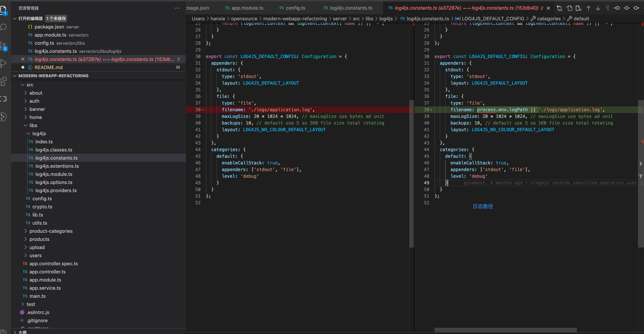Close the log4js.constants.ts diff tab
This screenshot has height=334, width=644.
(548, 8)
